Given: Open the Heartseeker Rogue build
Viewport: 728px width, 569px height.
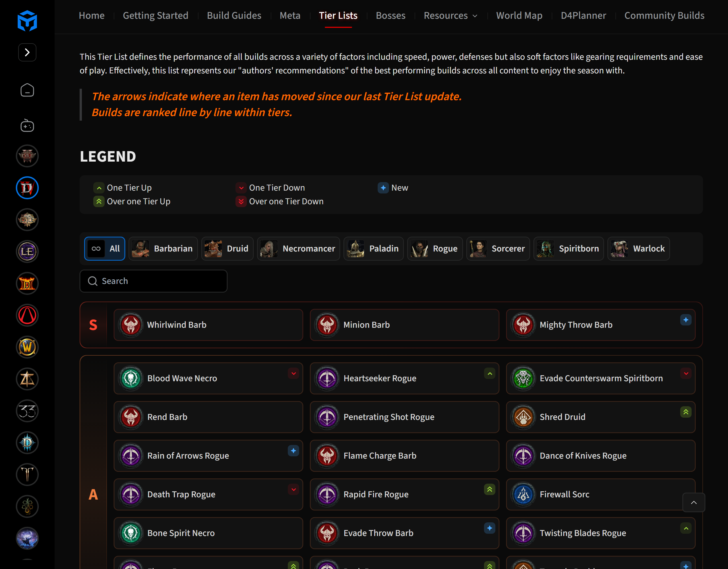Looking at the screenshot, I should click(x=404, y=378).
